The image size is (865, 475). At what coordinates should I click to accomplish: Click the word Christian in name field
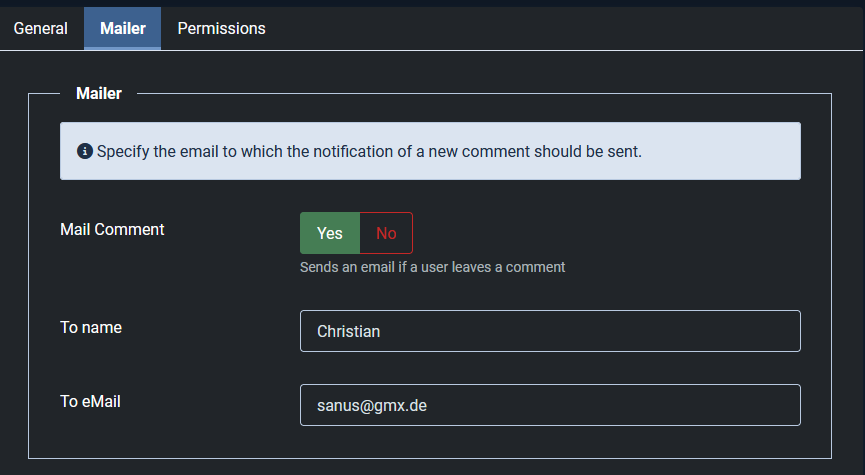click(348, 331)
